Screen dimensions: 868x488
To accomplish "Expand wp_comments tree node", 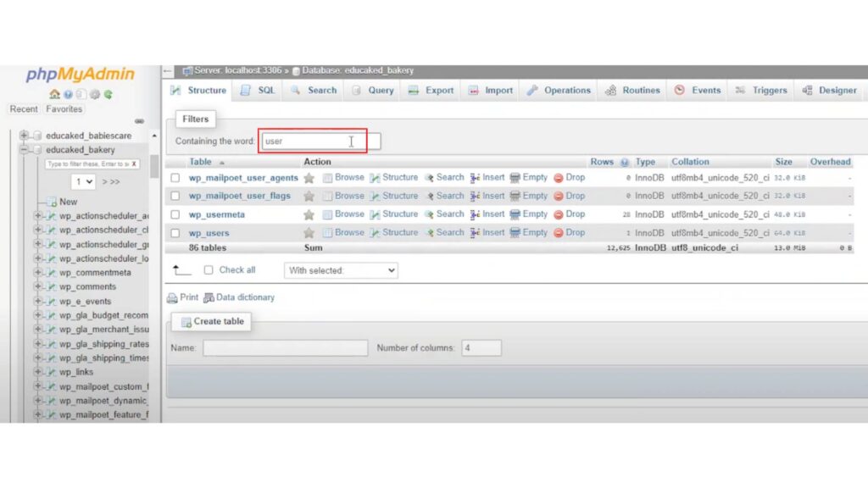I will (38, 286).
